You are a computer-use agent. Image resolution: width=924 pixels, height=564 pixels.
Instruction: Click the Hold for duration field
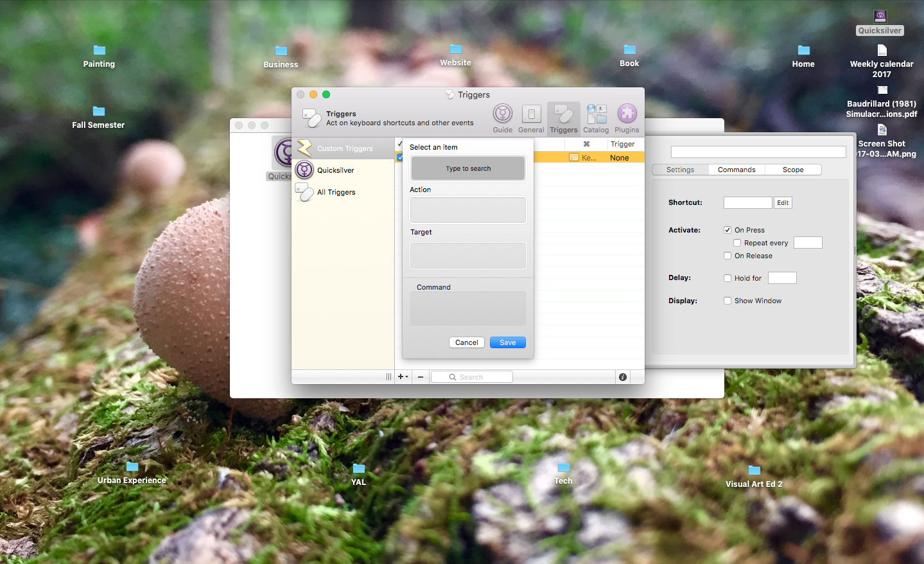tap(782, 278)
